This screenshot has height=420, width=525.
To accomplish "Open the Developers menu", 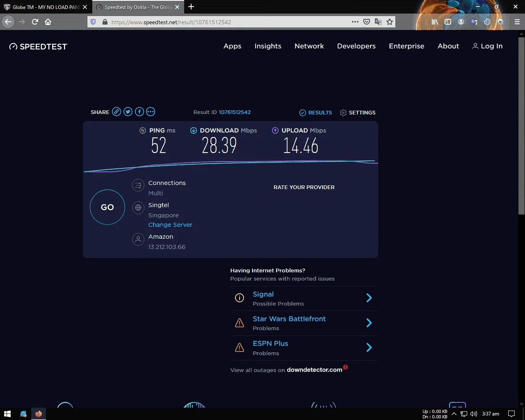I will (356, 46).
